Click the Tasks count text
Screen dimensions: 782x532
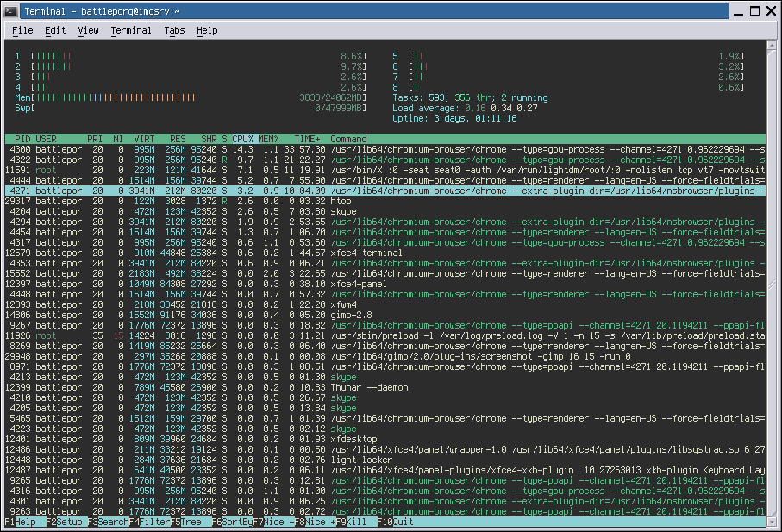pos(470,97)
